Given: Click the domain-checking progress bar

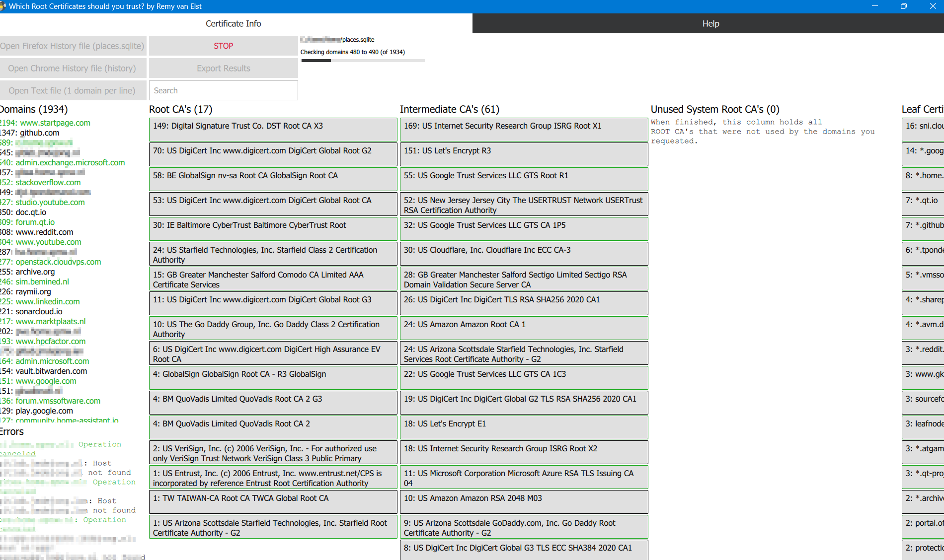Looking at the screenshot, I should [x=363, y=61].
